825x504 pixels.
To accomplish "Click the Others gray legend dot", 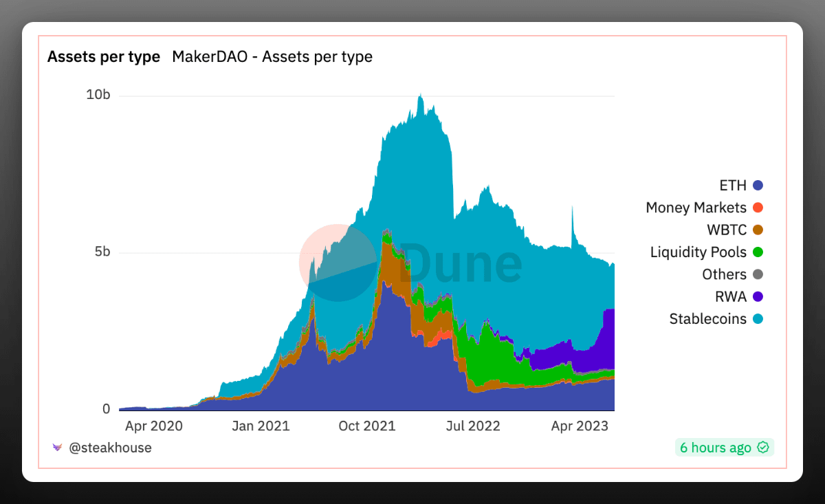I will coord(758,274).
